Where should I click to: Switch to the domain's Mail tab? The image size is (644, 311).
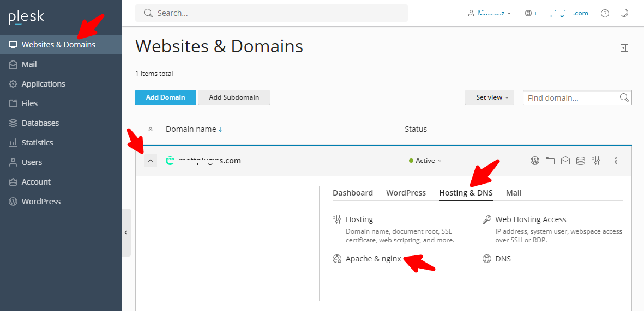[514, 193]
